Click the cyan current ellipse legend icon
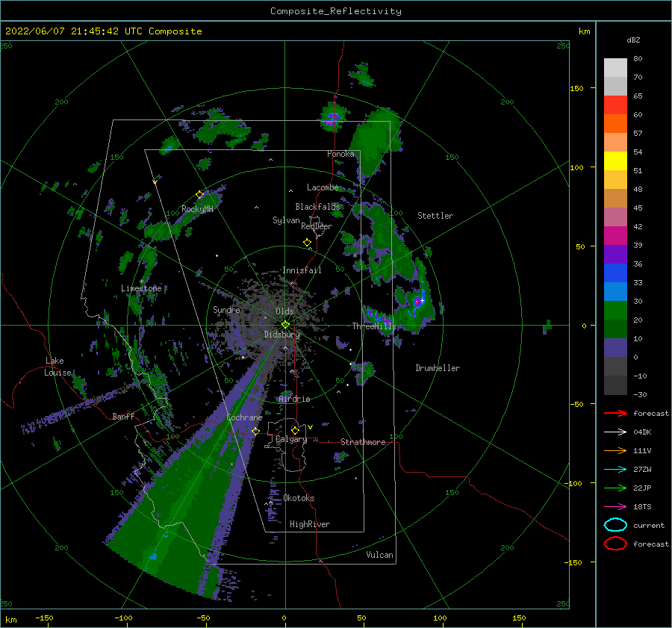The height and width of the screenshot is (628, 672). click(615, 525)
